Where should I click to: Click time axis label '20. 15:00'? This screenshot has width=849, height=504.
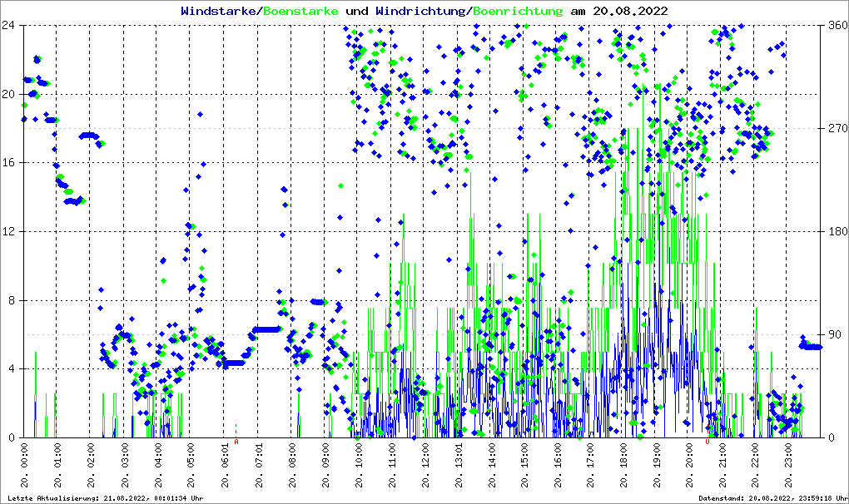(524, 465)
